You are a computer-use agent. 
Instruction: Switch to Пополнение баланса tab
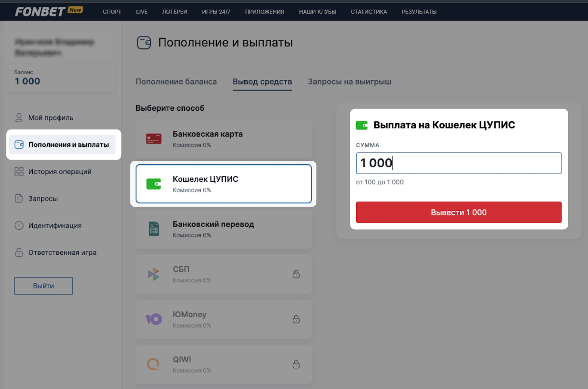coord(176,82)
